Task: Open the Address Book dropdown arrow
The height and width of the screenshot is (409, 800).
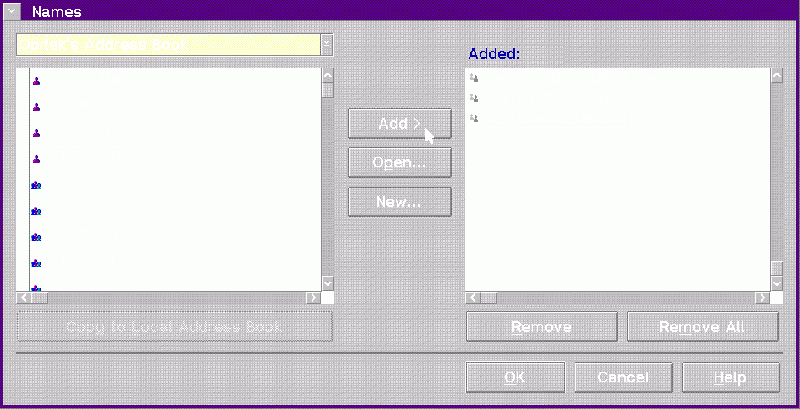Action: [x=327, y=45]
